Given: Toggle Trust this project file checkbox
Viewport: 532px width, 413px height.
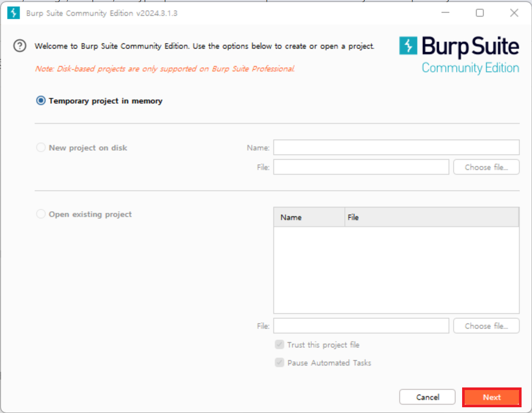Looking at the screenshot, I should 279,345.
